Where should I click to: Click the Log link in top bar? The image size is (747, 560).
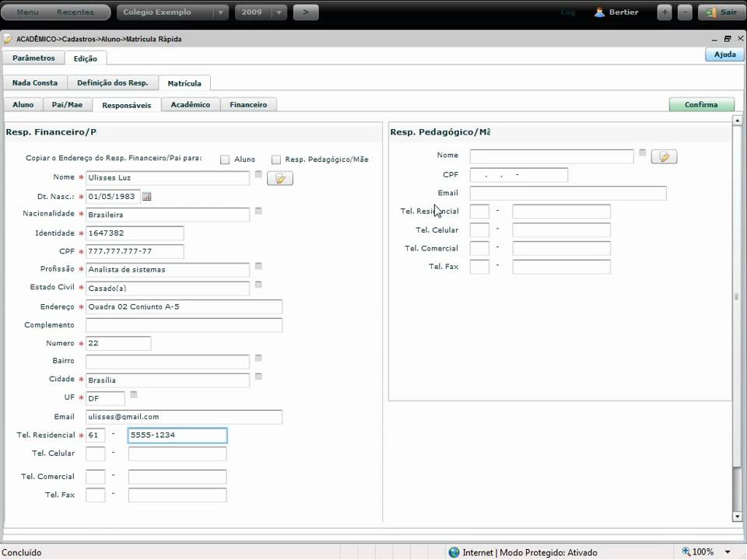[568, 12]
